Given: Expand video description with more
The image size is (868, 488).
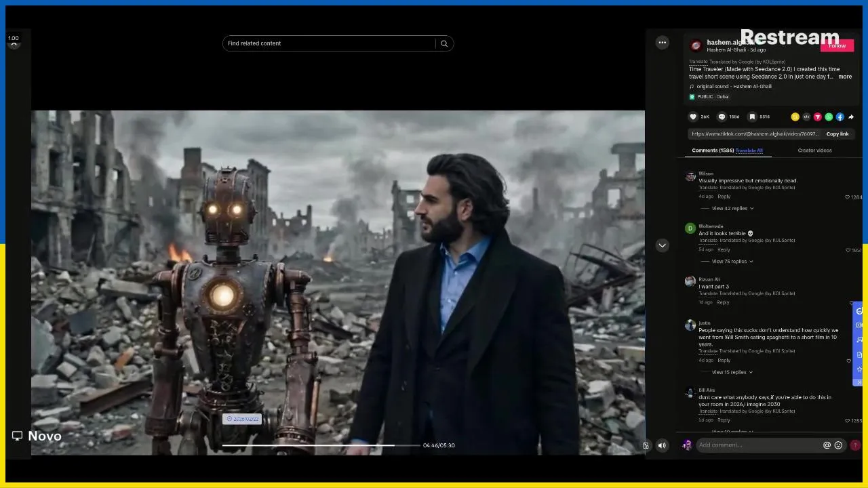Looking at the screenshot, I should click(845, 77).
